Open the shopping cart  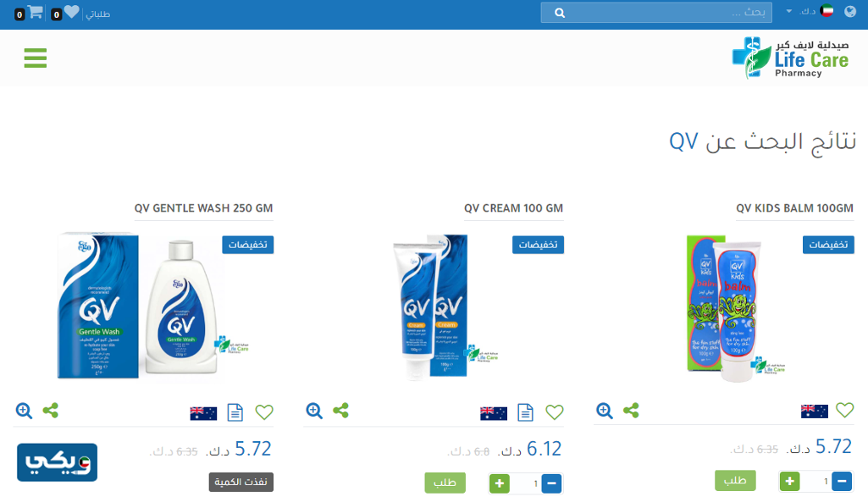(x=34, y=12)
